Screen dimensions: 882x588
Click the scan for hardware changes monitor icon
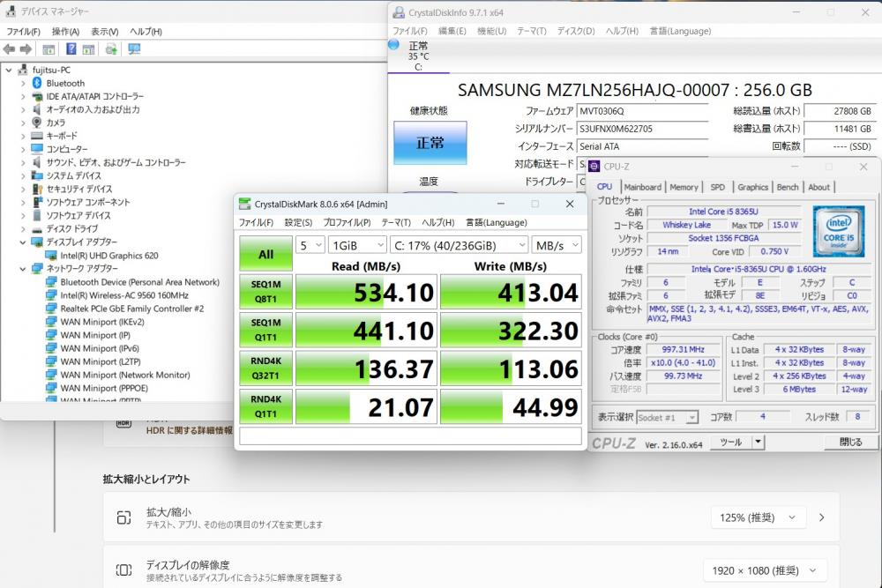click(x=134, y=49)
